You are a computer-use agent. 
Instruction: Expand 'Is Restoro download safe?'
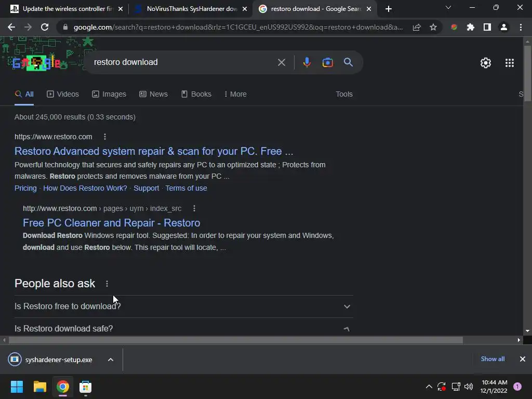pyautogui.click(x=184, y=328)
